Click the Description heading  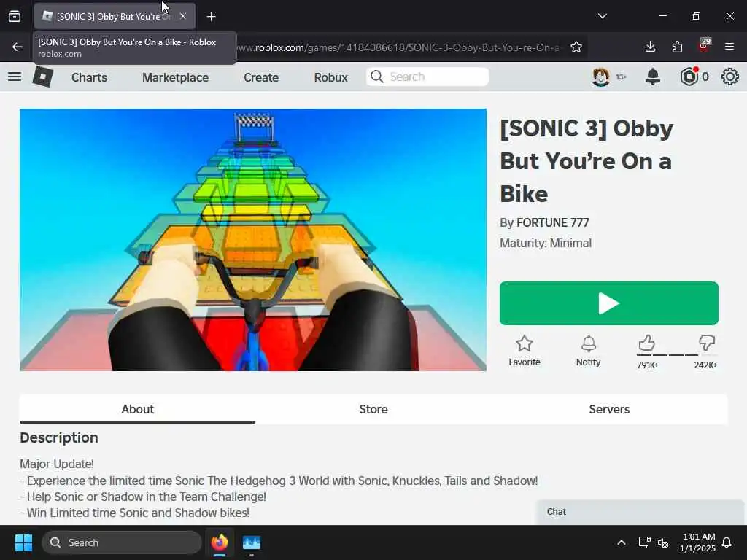[59, 437]
